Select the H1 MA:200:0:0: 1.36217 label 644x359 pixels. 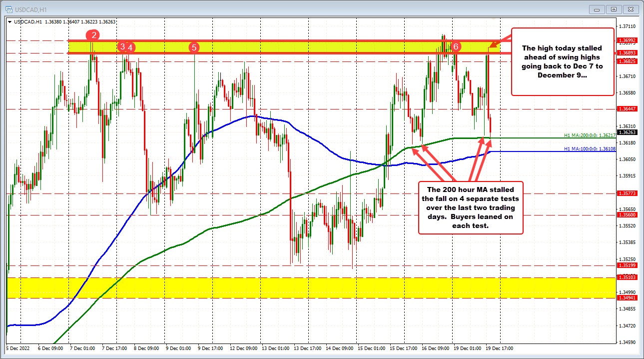589,135
